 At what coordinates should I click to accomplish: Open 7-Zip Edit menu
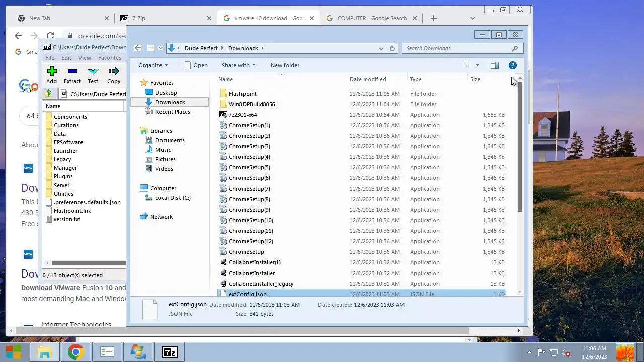click(x=66, y=58)
